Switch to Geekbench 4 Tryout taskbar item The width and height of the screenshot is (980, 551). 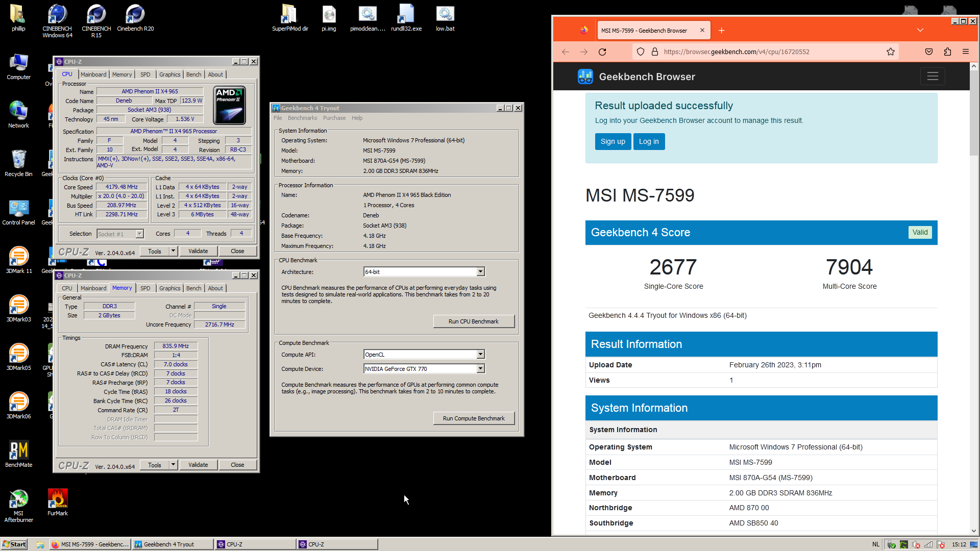pos(173,544)
